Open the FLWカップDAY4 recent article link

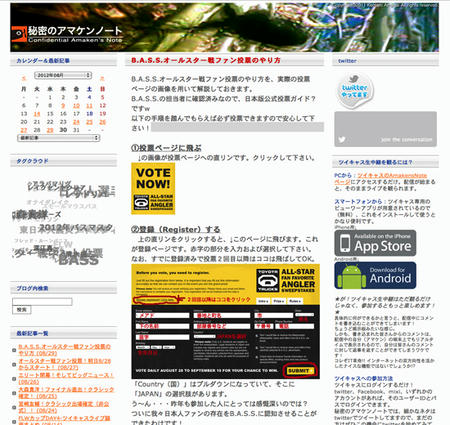[x=64, y=420]
